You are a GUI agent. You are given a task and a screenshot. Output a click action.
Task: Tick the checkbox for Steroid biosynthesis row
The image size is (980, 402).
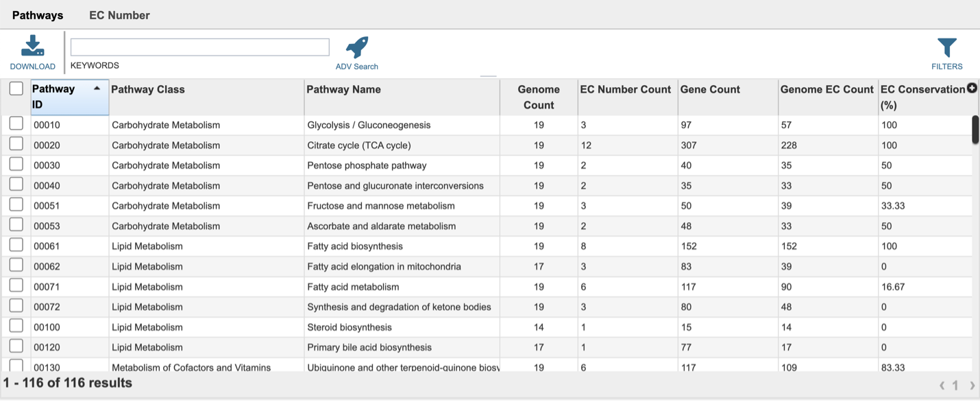click(16, 326)
